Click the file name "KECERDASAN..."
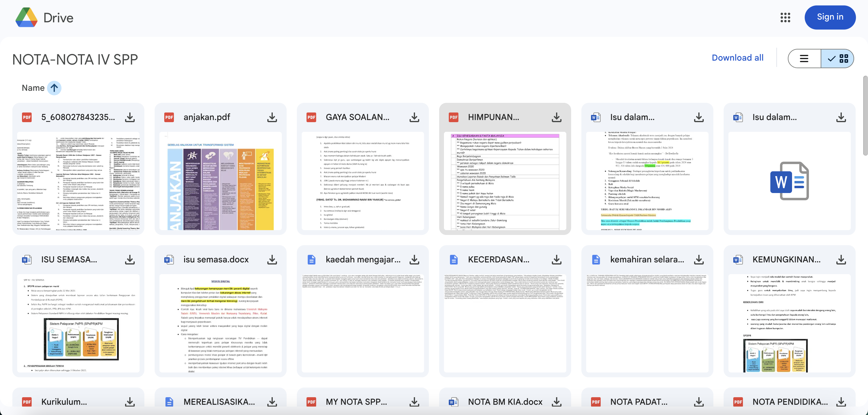This screenshot has width=868, height=415. tap(498, 260)
